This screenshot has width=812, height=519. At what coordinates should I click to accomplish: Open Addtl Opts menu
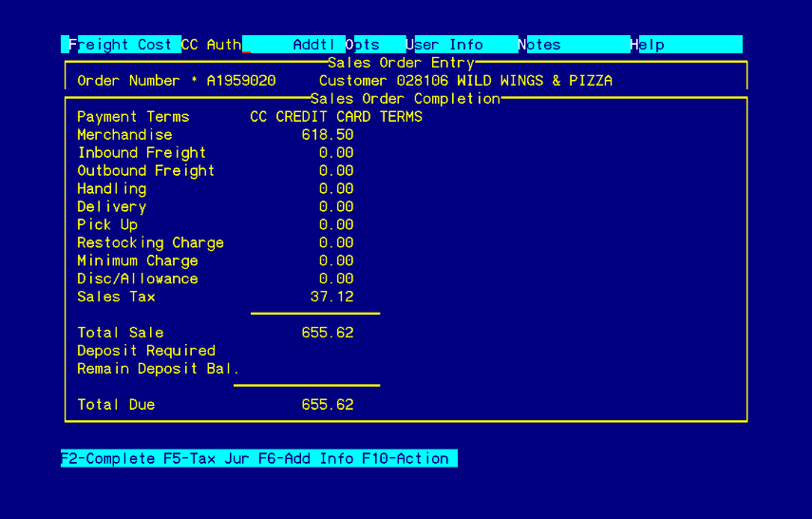tap(336, 45)
